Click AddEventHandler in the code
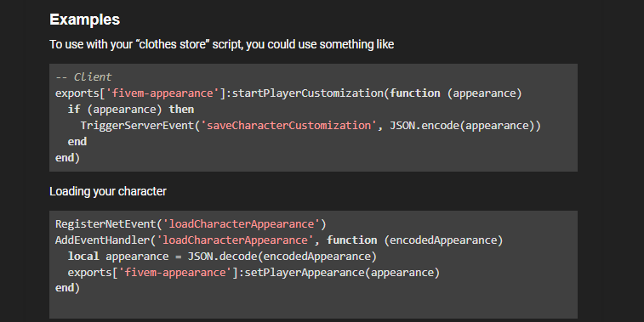The image size is (644, 322). tap(103, 240)
